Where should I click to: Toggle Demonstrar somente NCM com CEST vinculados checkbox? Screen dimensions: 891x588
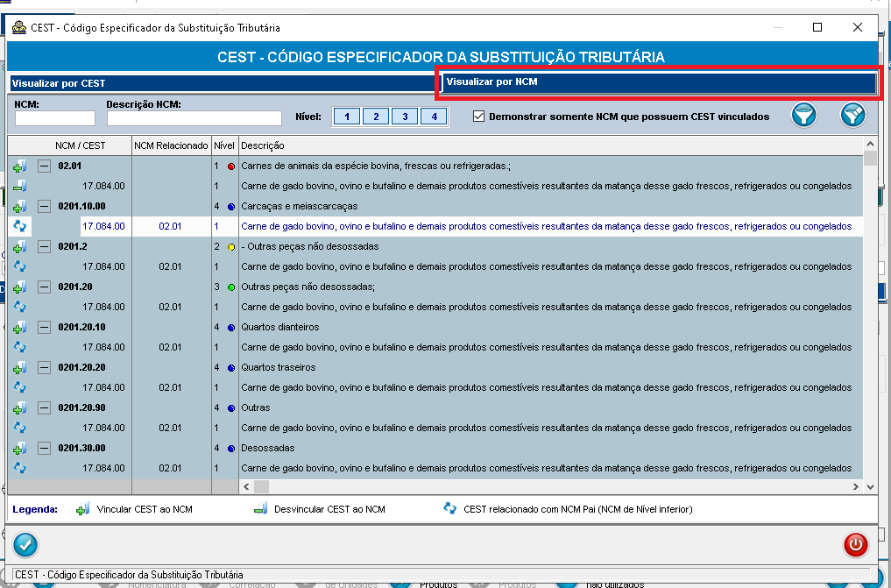click(479, 117)
